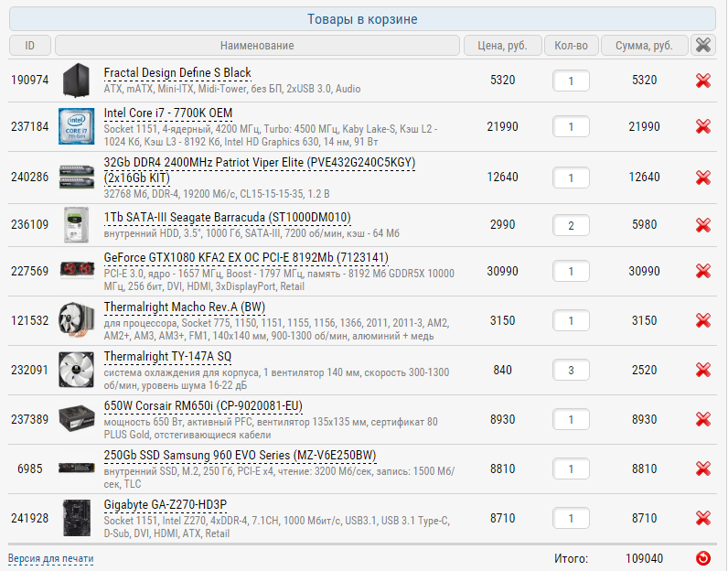Click the gray X clear-all header icon
This screenshot has width=728, height=571.
click(703, 45)
